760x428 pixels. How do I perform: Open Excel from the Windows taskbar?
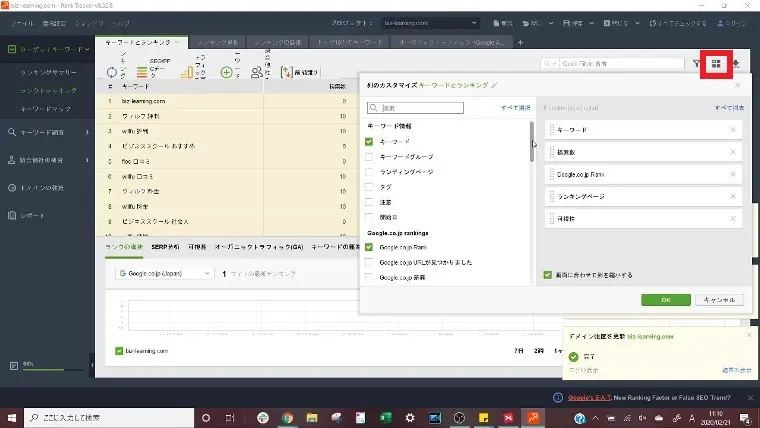point(385,417)
